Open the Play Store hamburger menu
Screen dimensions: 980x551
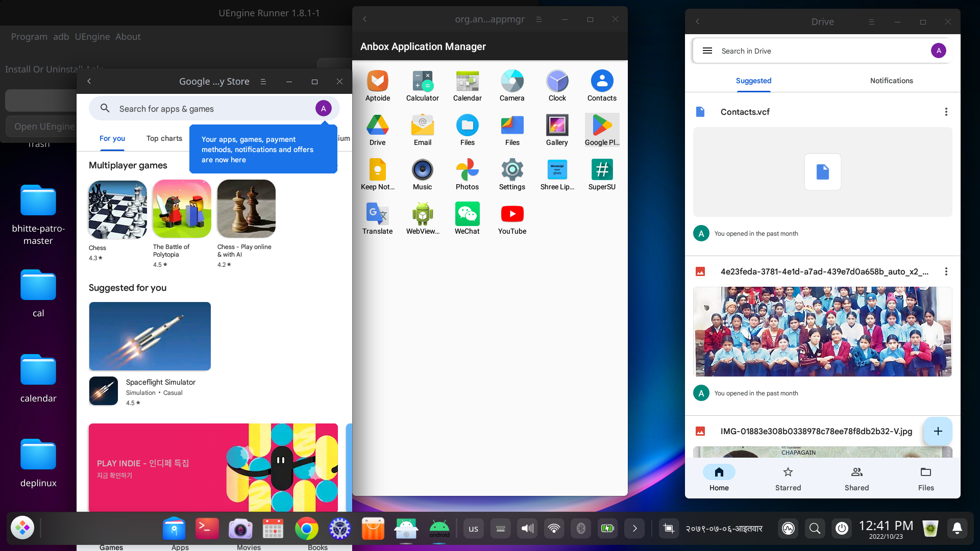click(263, 81)
